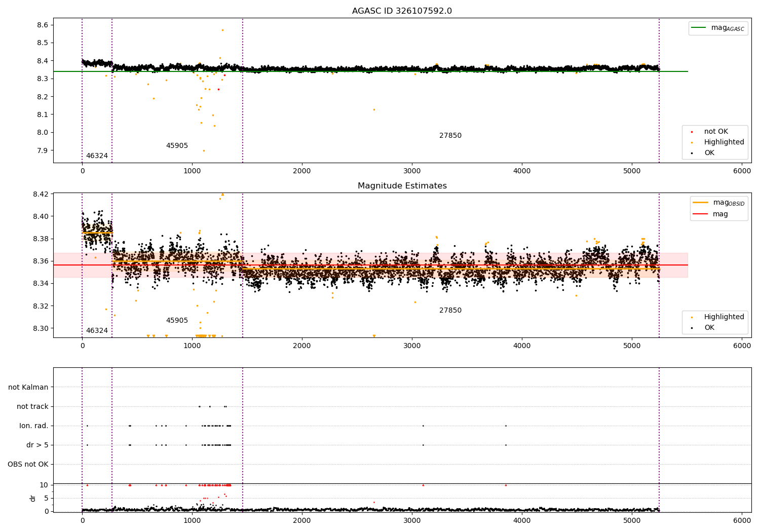The image size is (760, 532).
Task: Click the dr axis tick value 10
Action: coord(44,485)
